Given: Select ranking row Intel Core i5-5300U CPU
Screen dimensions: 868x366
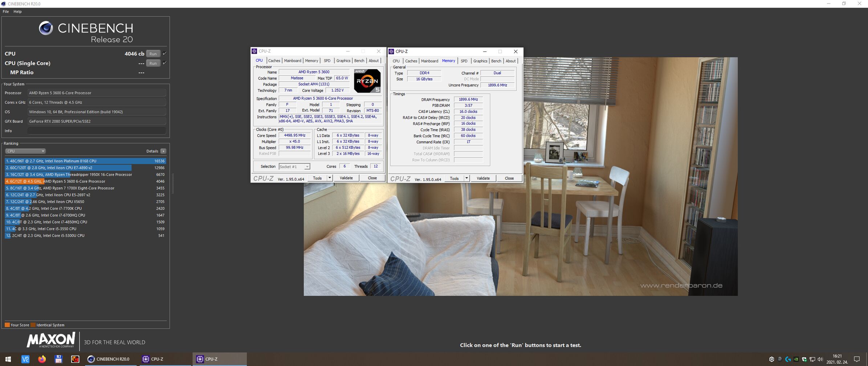Looking at the screenshot, I should point(85,235).
